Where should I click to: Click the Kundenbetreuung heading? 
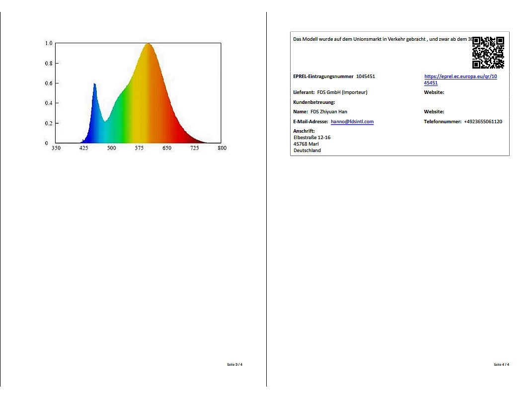pyautogui.click(x=314, y=102)
